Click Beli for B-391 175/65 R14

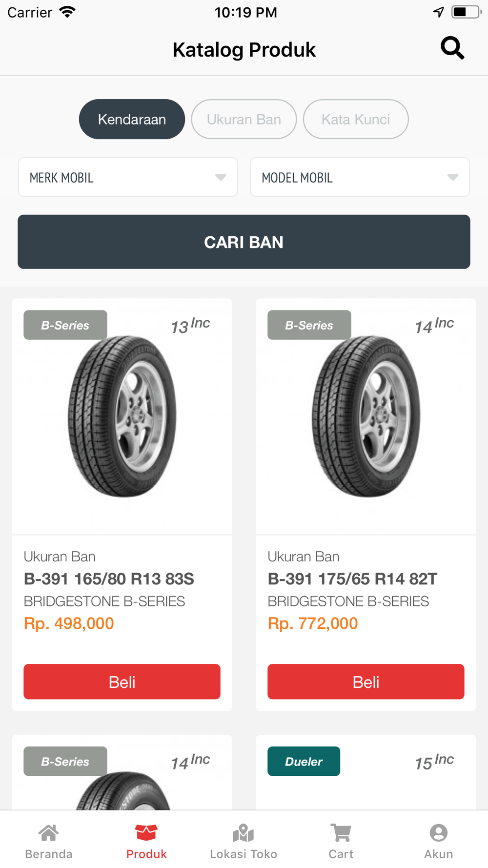tap(366, 682)
